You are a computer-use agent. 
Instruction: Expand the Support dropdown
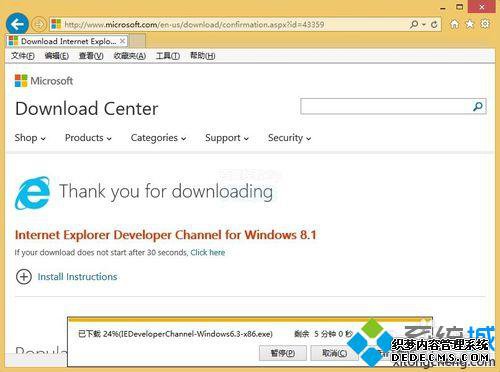pyautogui.click(x=227, y=138)
